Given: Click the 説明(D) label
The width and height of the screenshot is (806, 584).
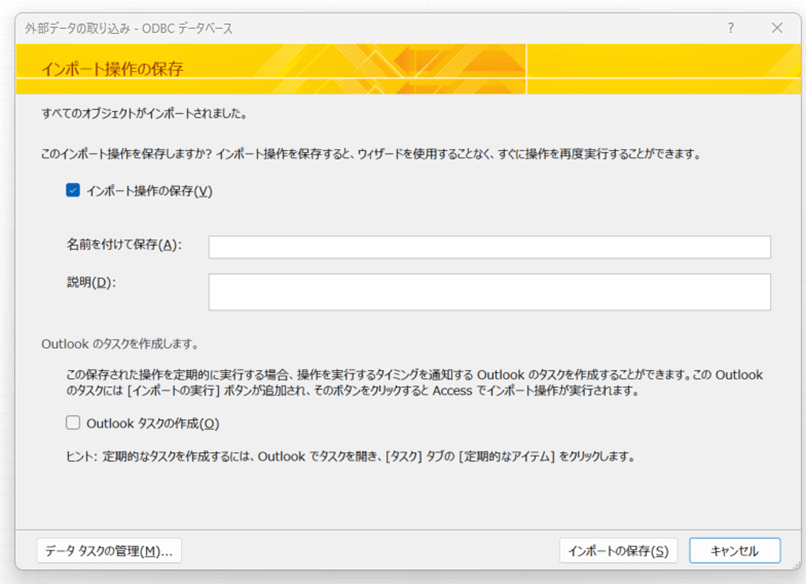Looking at the screenshot, I should (91, 282).
